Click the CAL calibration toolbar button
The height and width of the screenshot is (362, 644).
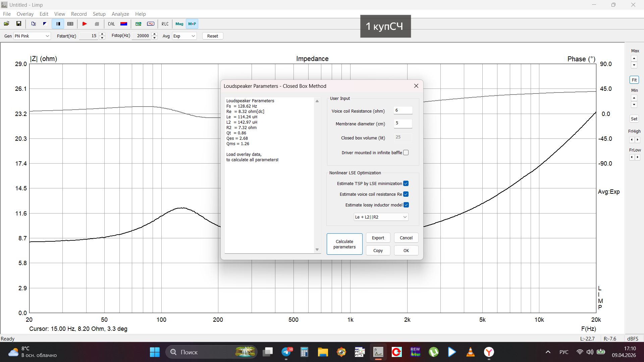111,24
